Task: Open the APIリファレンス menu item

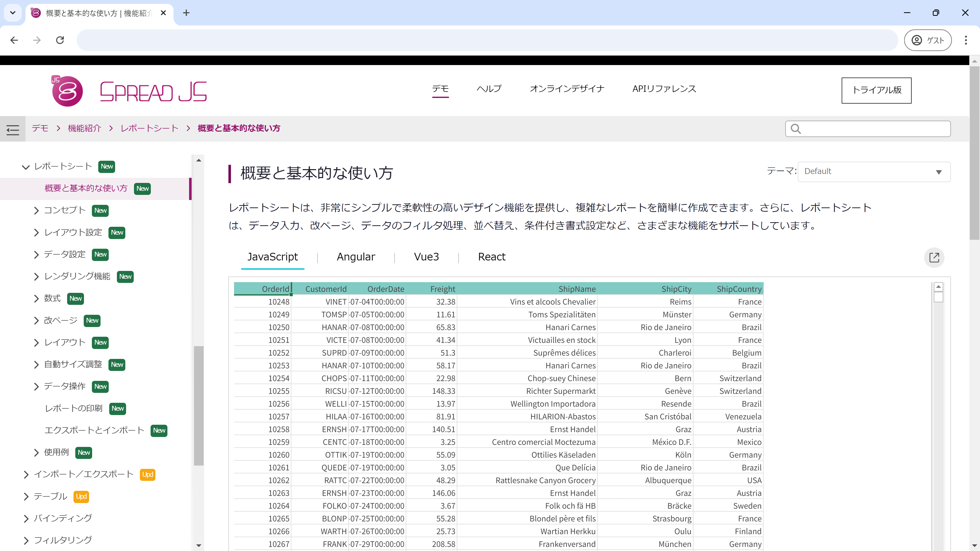Action: [x=664, y=89]
